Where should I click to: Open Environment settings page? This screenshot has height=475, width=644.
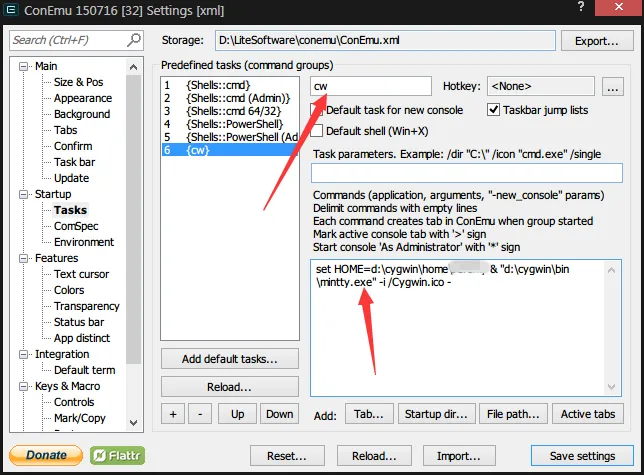[84, 242]
